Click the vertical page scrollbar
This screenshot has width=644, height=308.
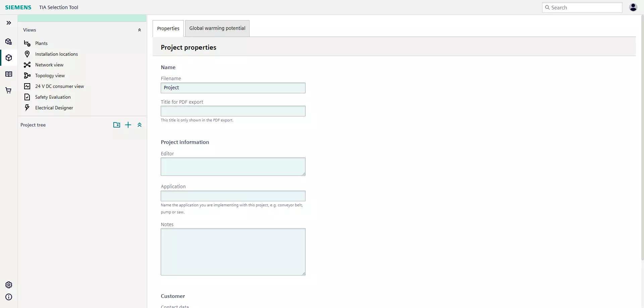(x=642, y=138)
